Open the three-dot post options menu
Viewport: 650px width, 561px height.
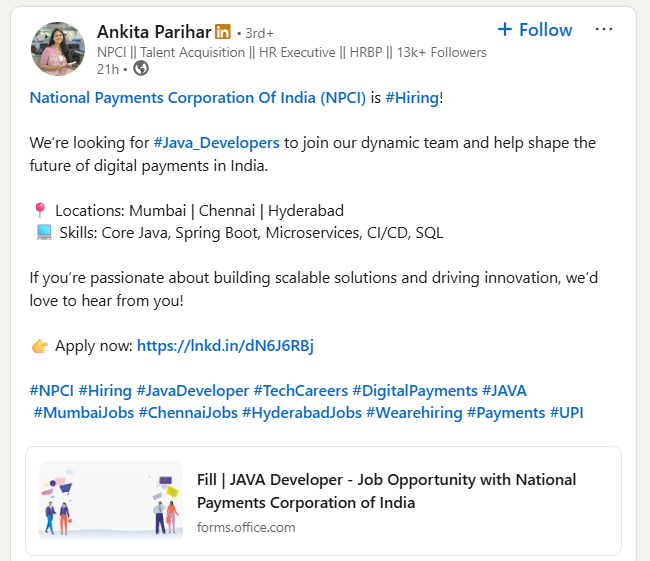(603, 30)
